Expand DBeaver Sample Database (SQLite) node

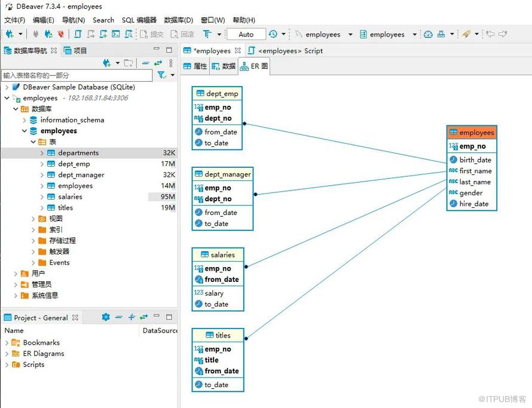click(x=7, y=87)
